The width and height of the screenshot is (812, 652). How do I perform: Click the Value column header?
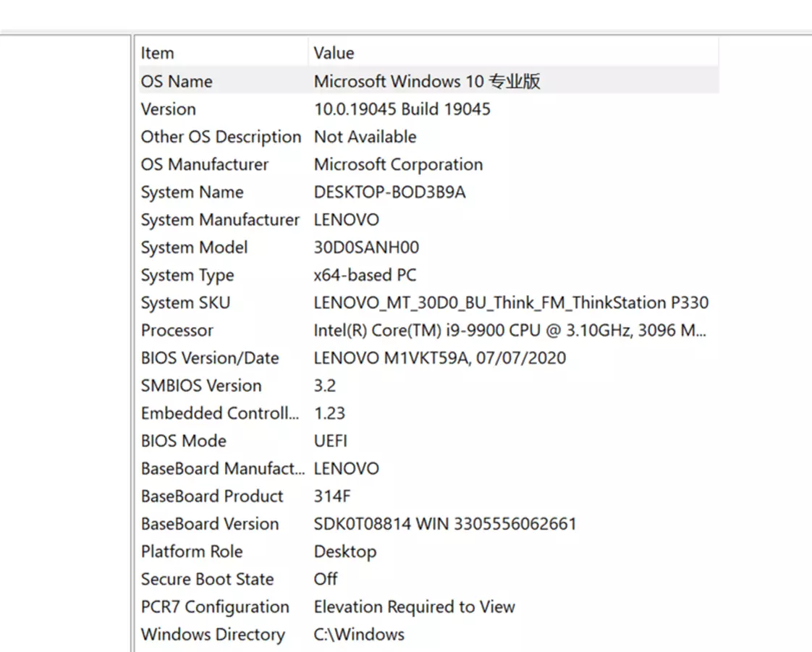[334, 53]
